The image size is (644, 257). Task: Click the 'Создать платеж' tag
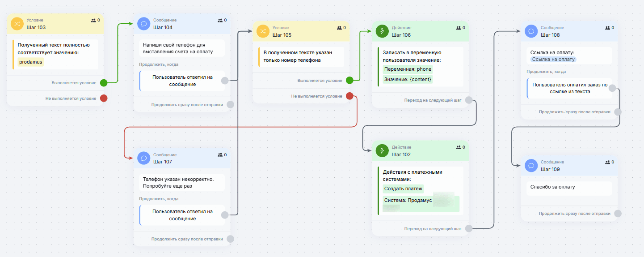coord(403,188)
